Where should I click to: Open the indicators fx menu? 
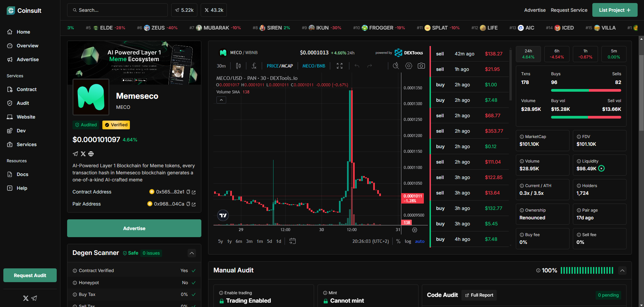[x=254, y=66]
